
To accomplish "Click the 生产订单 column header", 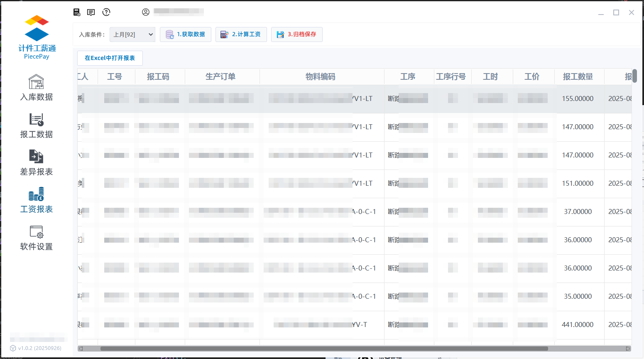I will tap(220, 77).
